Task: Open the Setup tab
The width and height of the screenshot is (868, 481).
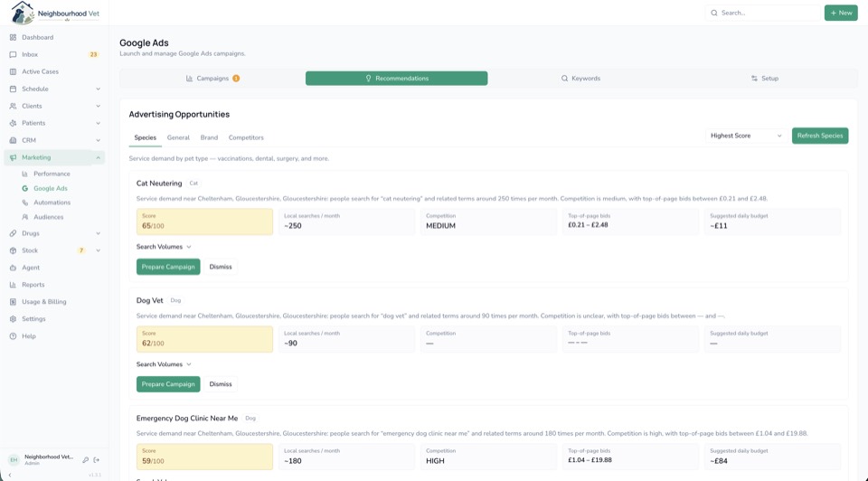Action: click(x=765, y=78)
